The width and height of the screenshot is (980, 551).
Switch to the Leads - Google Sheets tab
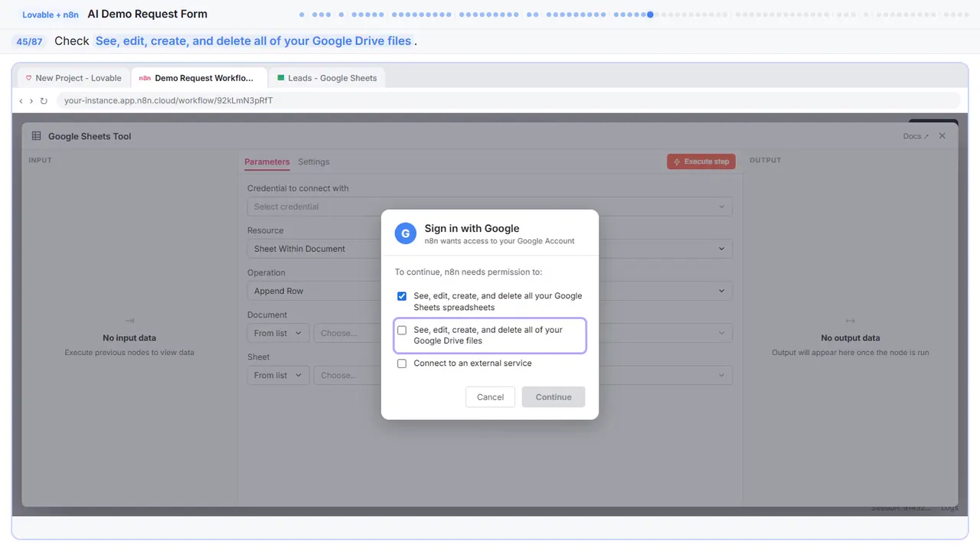pos(327,78)
